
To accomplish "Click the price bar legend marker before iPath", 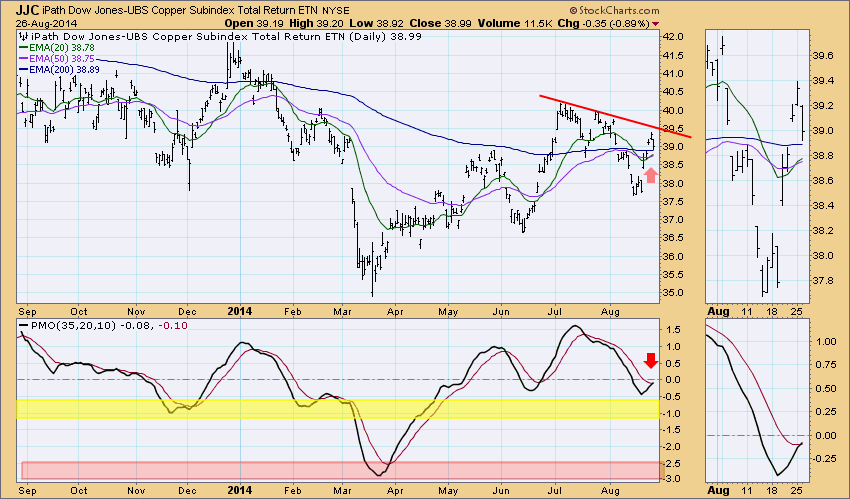I will (24, 36).
